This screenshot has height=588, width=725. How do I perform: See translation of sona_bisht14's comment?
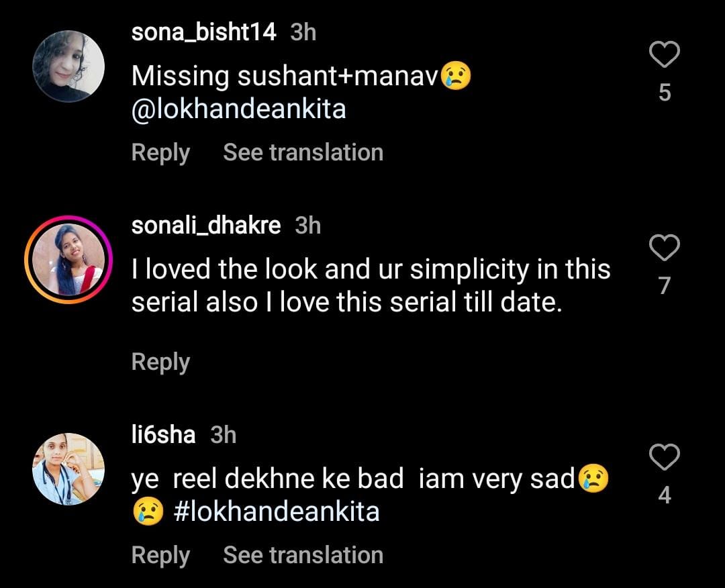pyautogui.click(x=303, y=153)
